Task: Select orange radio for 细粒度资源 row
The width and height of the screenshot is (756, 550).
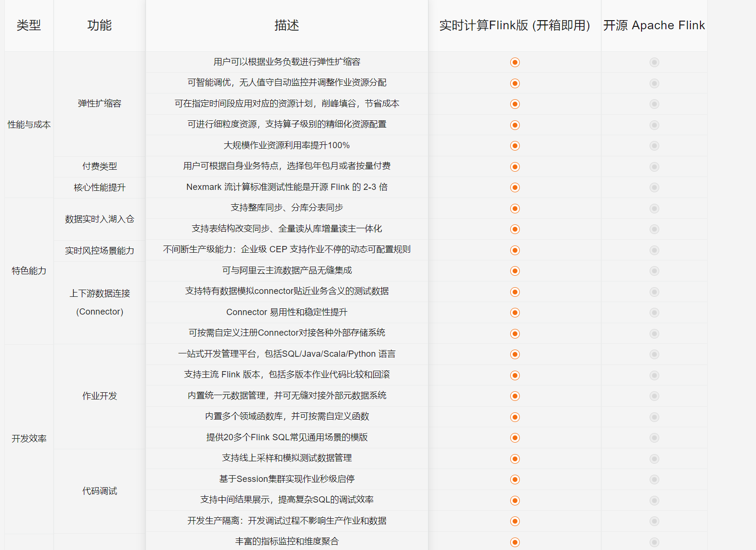Action: [515, 125]
